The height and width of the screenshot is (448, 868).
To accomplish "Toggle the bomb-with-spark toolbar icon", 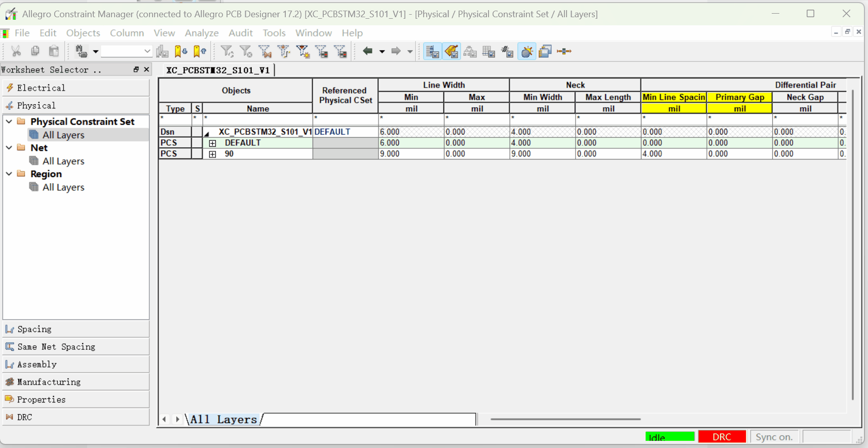I will [527, 51].
